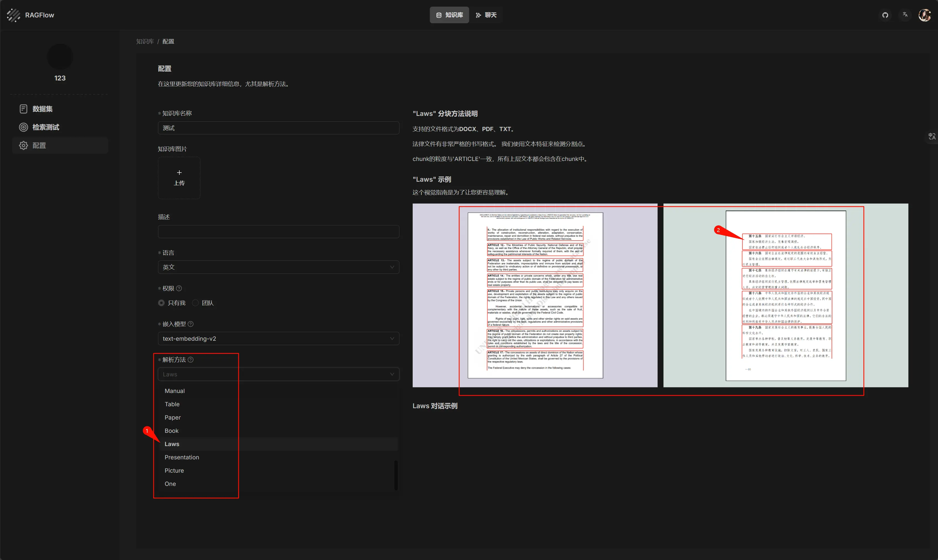Viewport: 938px width, 560px height.
Task: Select the 只有我 permission radio
Action: click(161, 303)
